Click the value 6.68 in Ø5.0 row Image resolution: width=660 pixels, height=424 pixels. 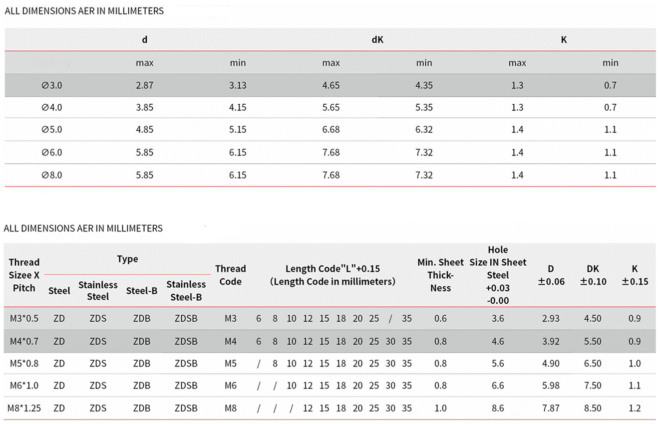pyautogui.click(x=331, y=130)
